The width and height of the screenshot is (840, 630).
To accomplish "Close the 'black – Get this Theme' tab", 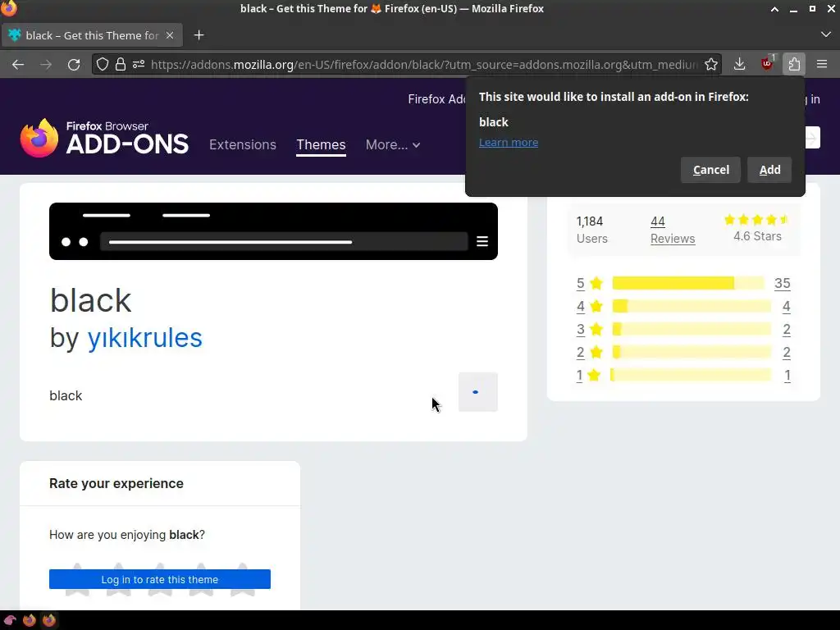I will tap(169, 35).
